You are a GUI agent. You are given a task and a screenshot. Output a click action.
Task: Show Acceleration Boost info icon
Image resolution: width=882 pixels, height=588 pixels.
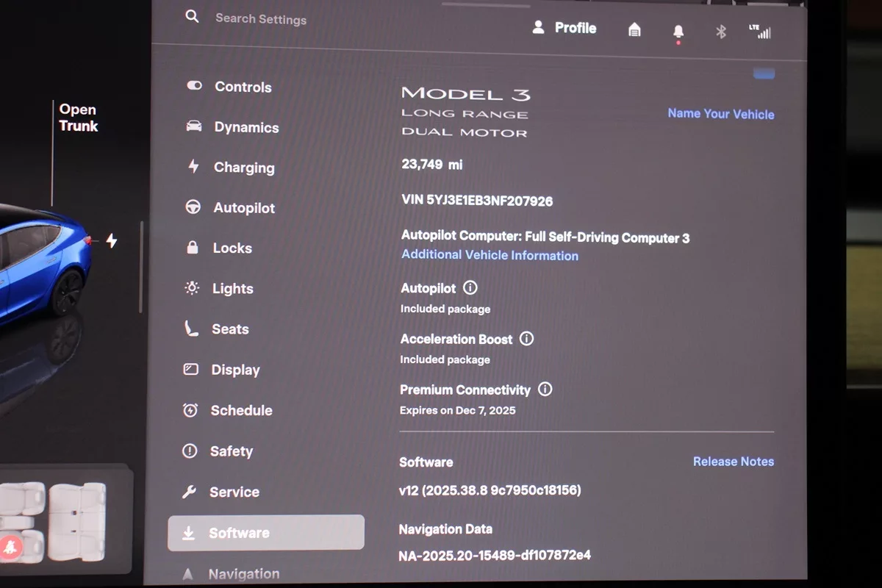526,339
